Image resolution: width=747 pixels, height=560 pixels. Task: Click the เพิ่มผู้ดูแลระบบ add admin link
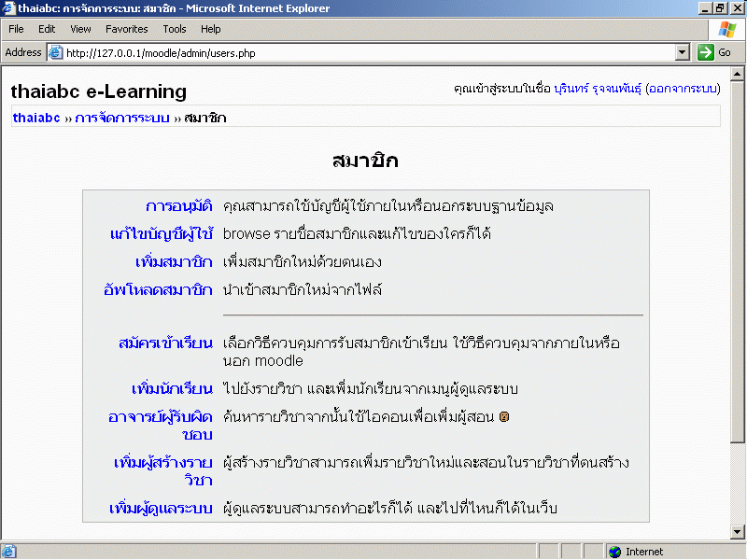click(161, 509)
